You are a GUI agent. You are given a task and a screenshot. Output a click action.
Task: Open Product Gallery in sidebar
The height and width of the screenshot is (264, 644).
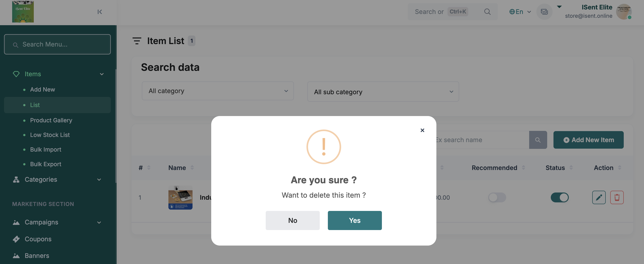tap(51, 120)
